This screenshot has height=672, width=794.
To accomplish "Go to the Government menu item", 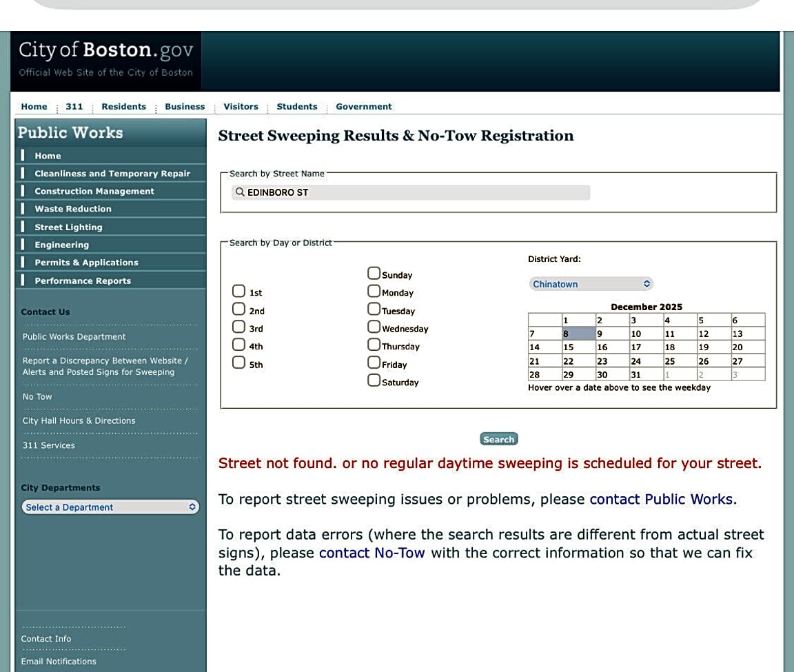I will click(363, 107).
